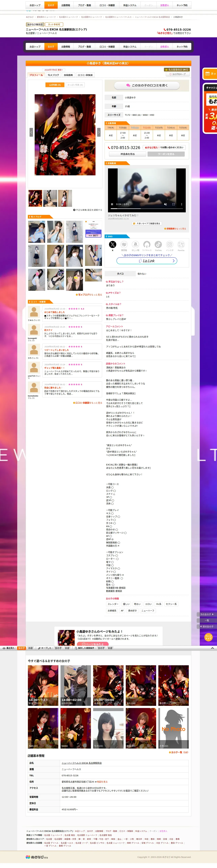Image resolution: width=217 pixels, height=868 pixels.
Task: Switch to the 投稿動画 tab
Action: (68, 75)
